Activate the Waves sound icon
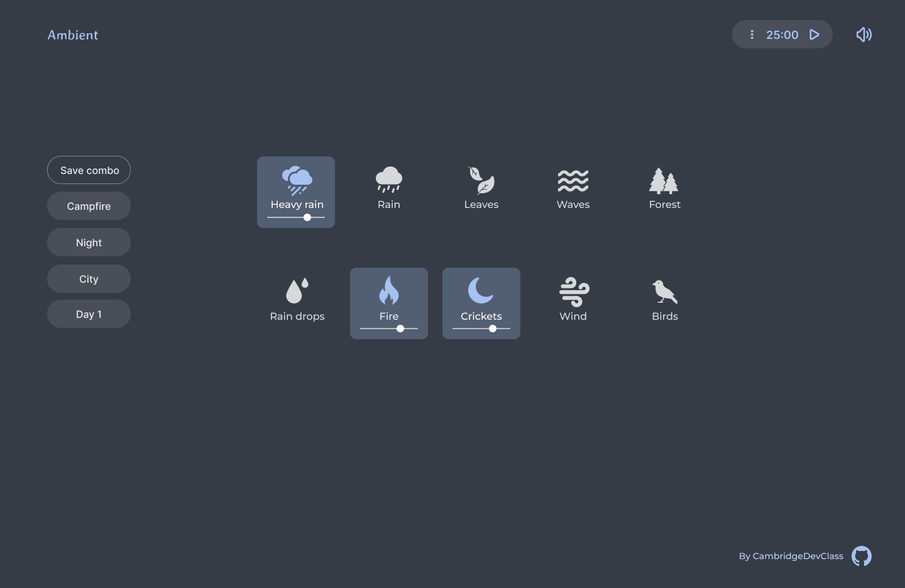This screenshot has height=588, width=905. coord(573,181)
